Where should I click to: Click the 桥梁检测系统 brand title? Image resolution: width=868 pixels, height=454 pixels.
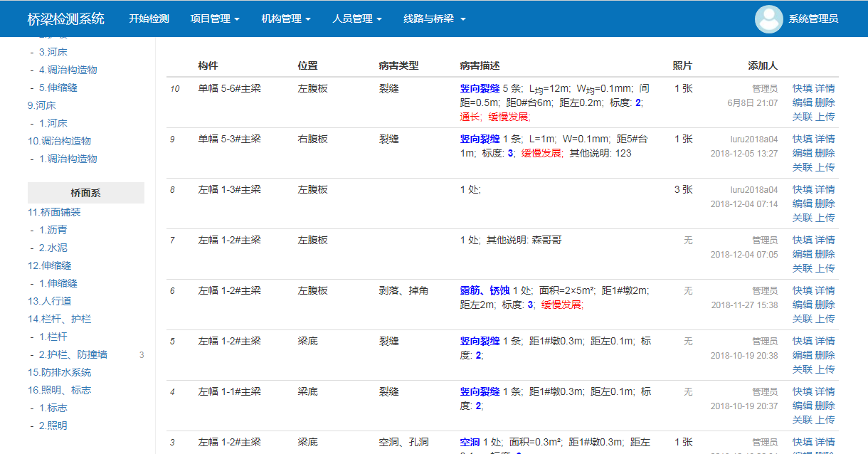pyautogui.click(x=65, y=19)
